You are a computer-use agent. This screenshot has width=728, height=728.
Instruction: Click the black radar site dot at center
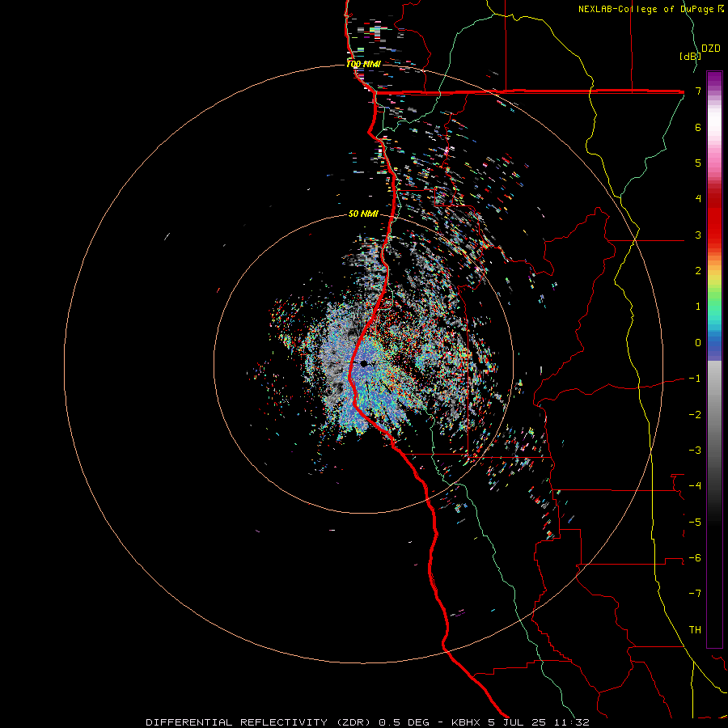coord(363,363)
